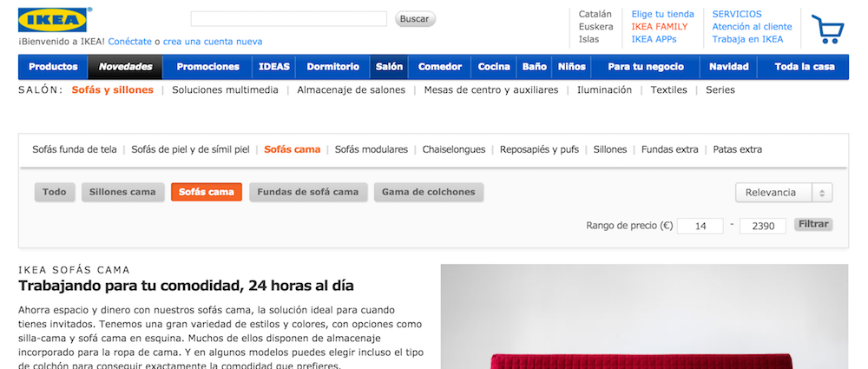Open 'Atención al cliente' link

[x=752, y=27]
